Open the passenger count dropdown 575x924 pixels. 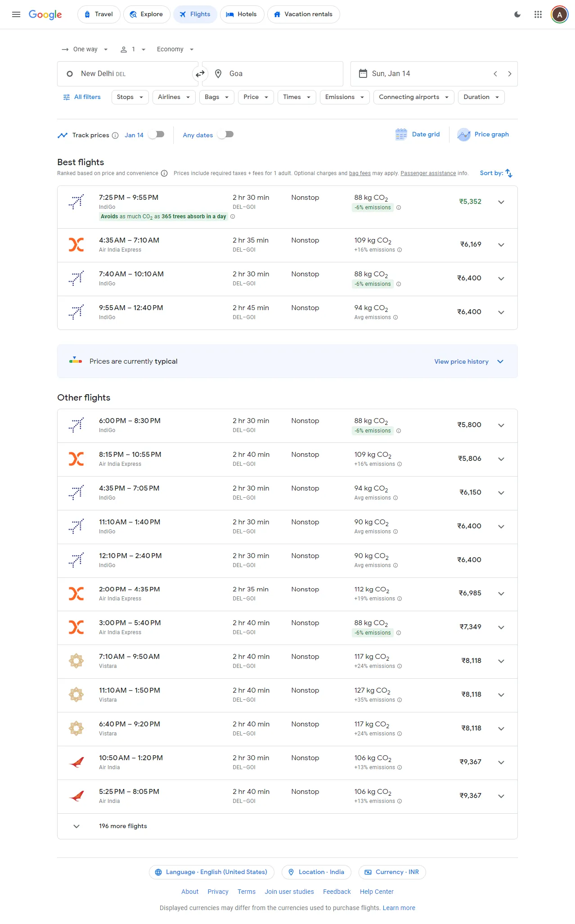click(x=133, y=50)
